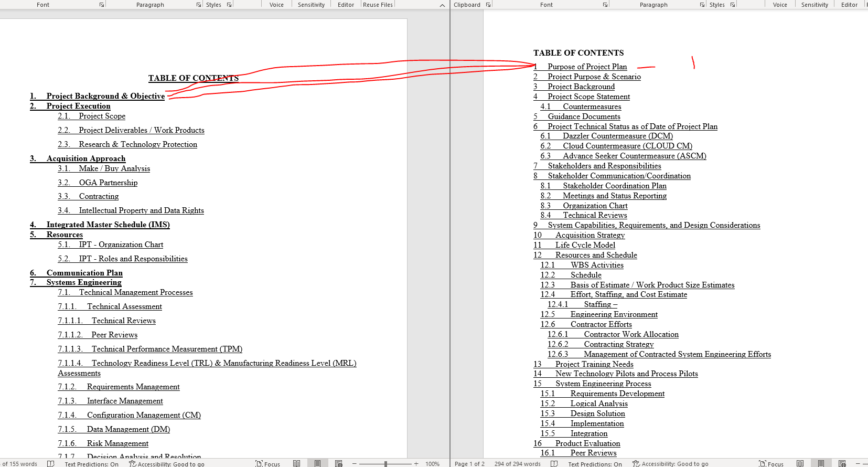
Task: Switch to Read Mode in right window
Action: [800, 463]
